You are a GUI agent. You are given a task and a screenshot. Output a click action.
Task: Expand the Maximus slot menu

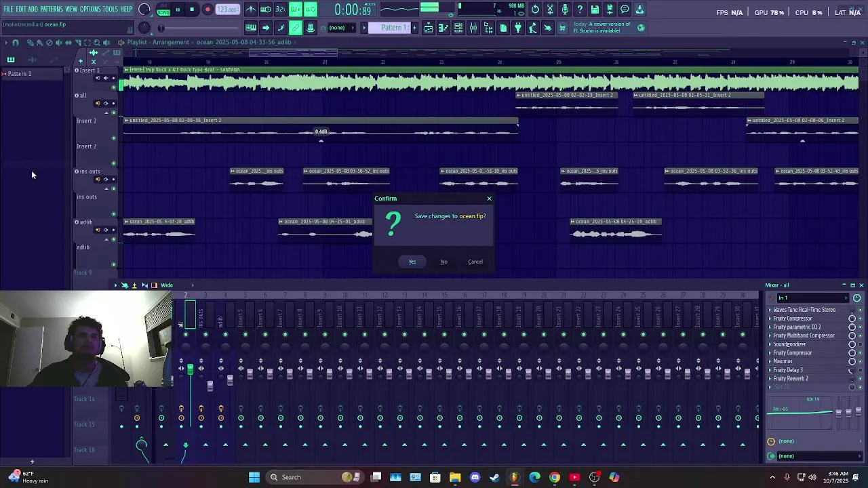pyautogui.click(x=770, y=361)
